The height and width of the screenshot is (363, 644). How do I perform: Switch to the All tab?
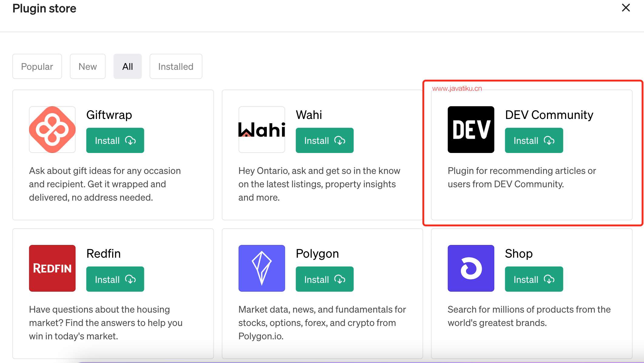(x=127, y=66)
